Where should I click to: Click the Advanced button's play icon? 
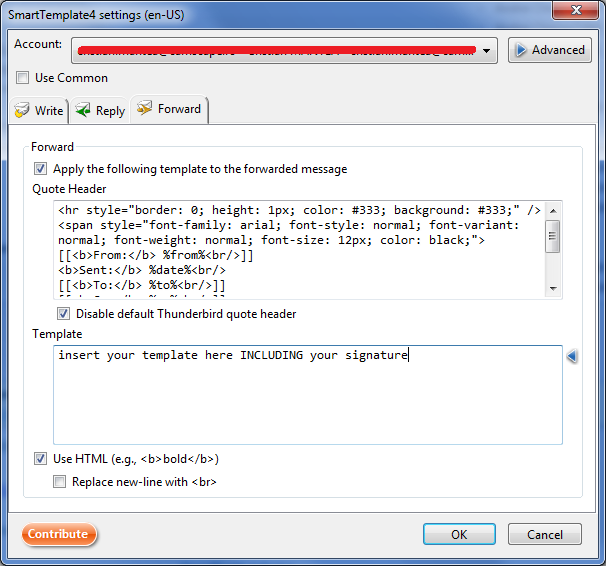pos(520,50)
